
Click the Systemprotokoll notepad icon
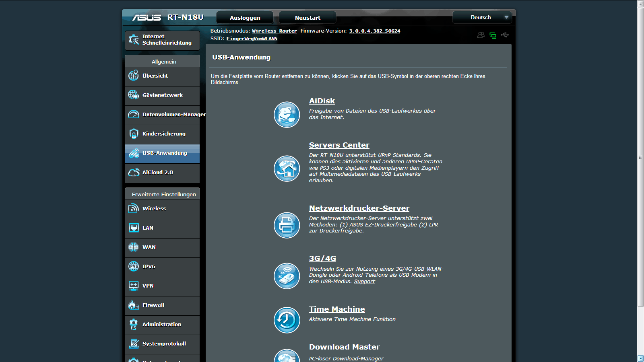[134, 343]
